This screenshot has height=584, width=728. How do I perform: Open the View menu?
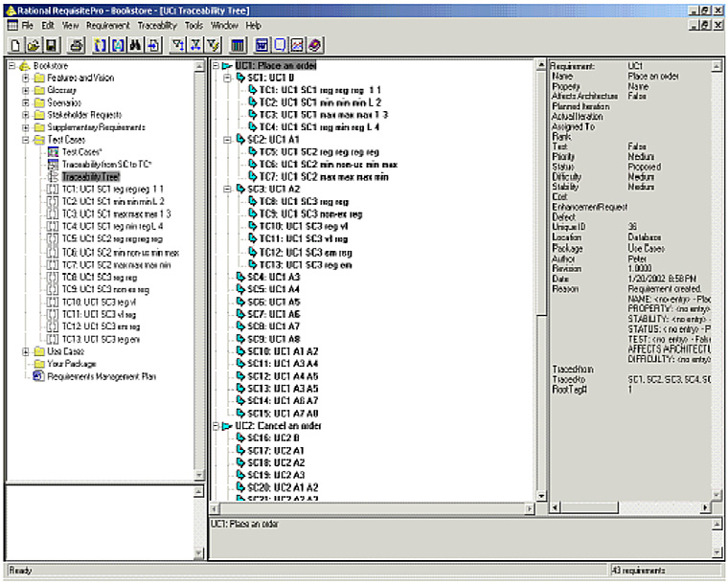coord(71,26)
